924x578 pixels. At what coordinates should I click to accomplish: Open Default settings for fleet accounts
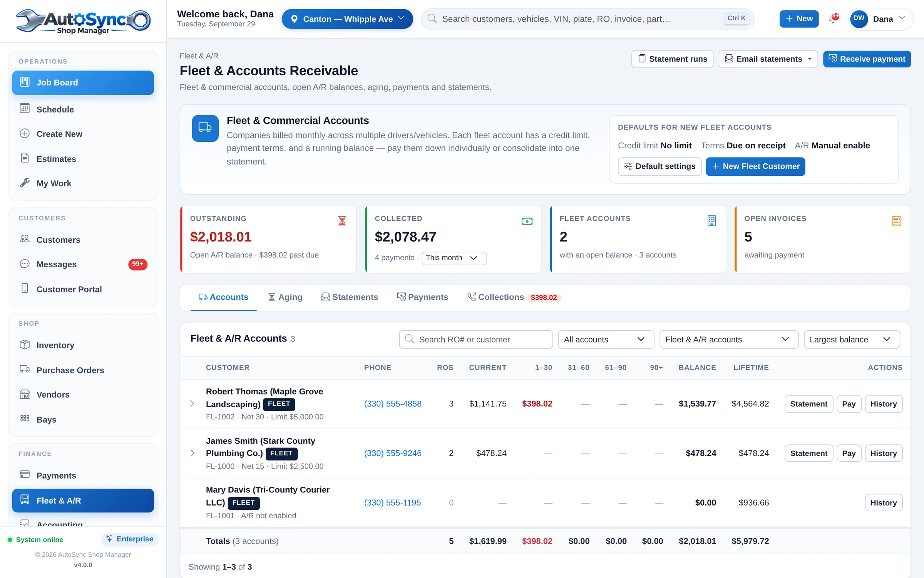(660, 166)
